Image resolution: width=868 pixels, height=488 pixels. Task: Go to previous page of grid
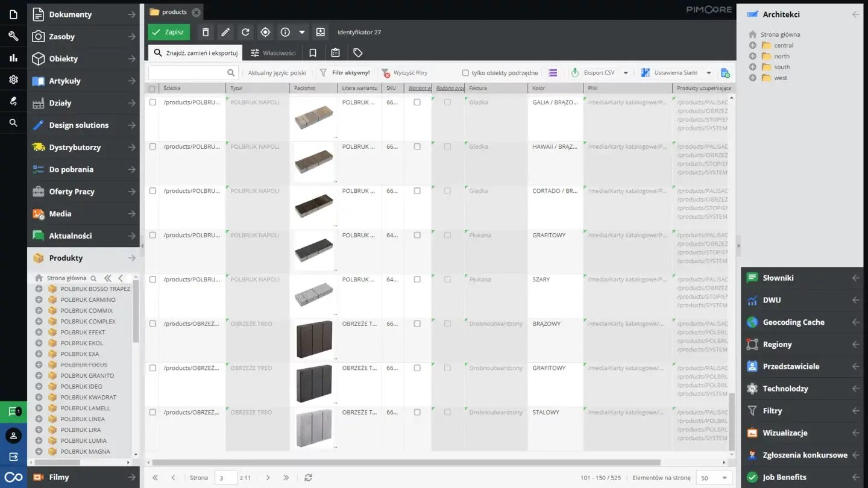[173, 478]
